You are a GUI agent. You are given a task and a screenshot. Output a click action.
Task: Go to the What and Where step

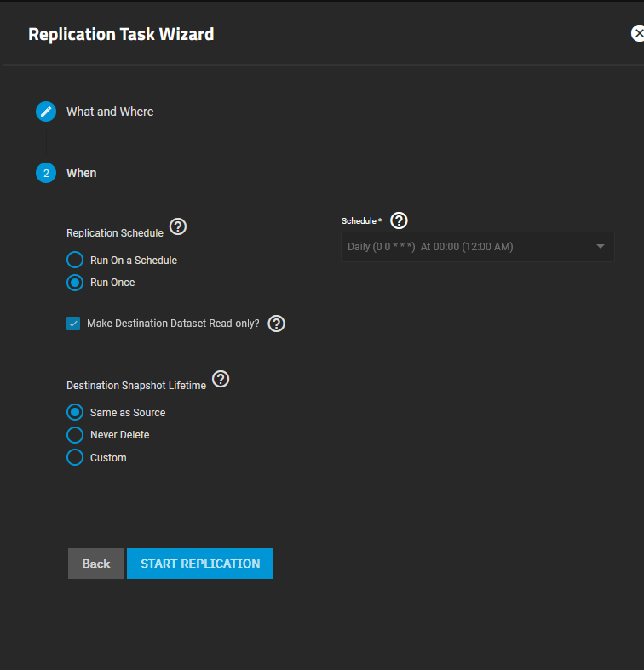click(x=110, y=112)
